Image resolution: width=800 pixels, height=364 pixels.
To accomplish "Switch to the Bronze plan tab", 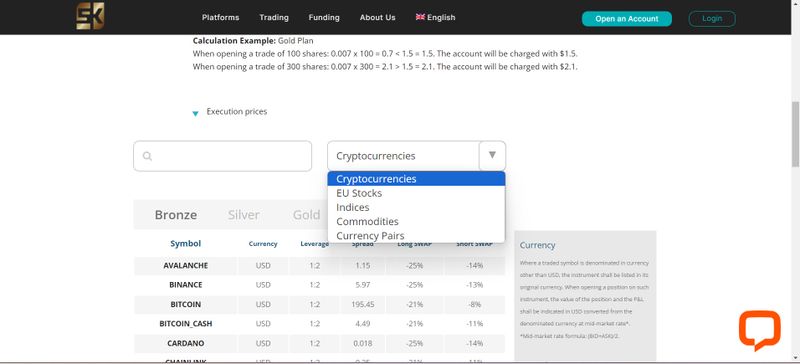I will pos(176,215).
